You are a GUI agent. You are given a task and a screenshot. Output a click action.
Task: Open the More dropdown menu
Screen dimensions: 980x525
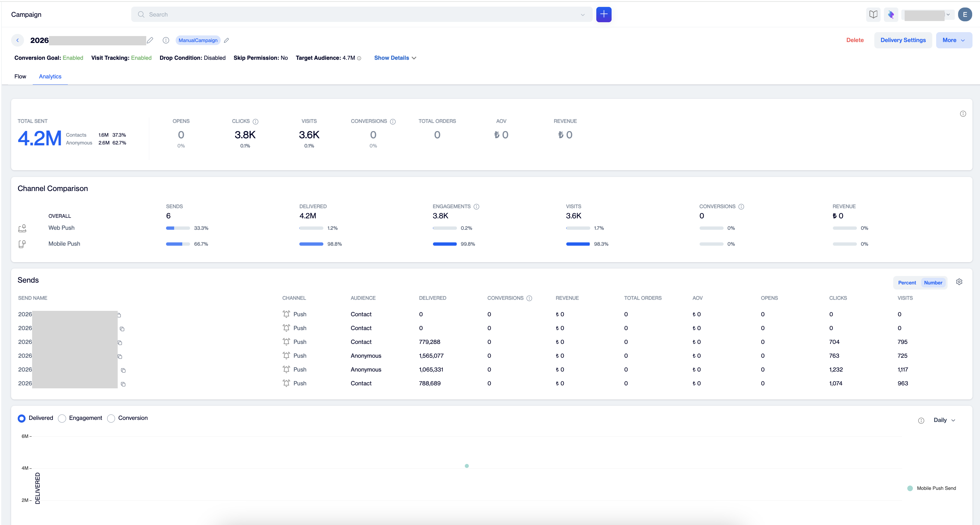(954, 40)
